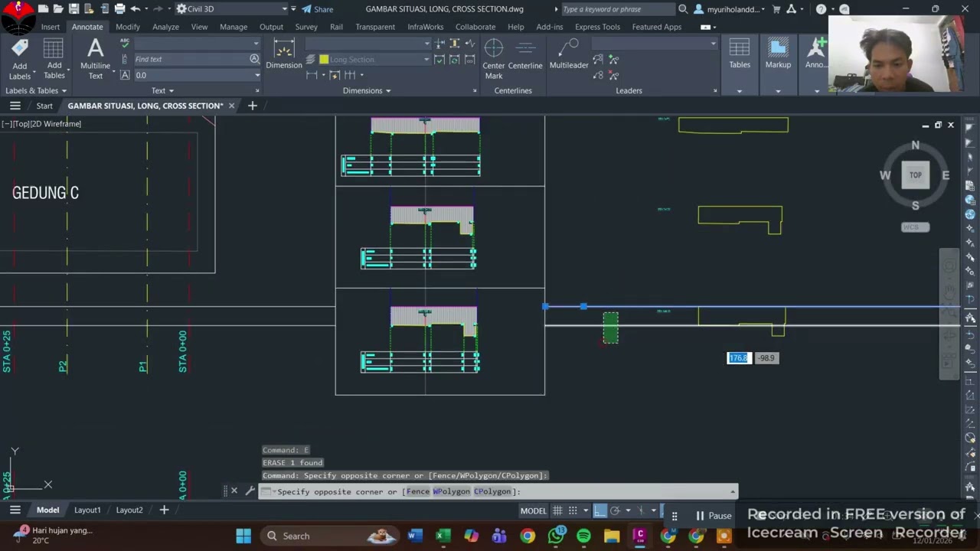Add a new layout with the plus button
980x551 pixels.
(x=164, y=510)
